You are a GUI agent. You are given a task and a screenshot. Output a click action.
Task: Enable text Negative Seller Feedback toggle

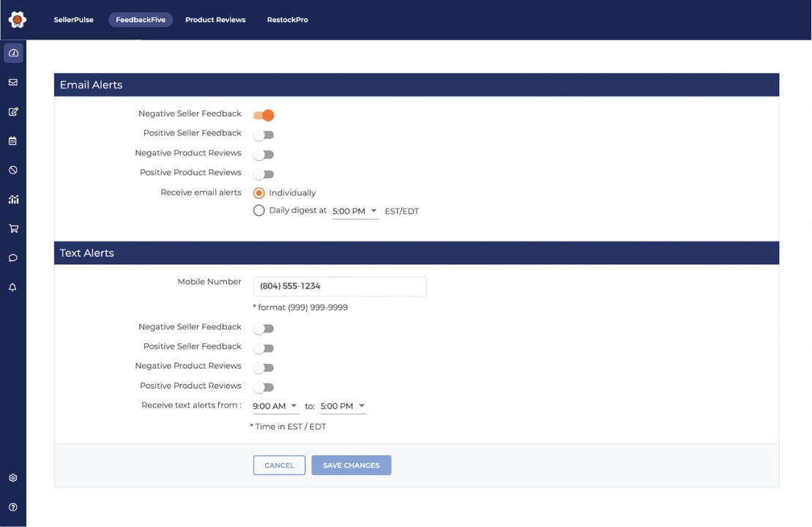[264, 328]
